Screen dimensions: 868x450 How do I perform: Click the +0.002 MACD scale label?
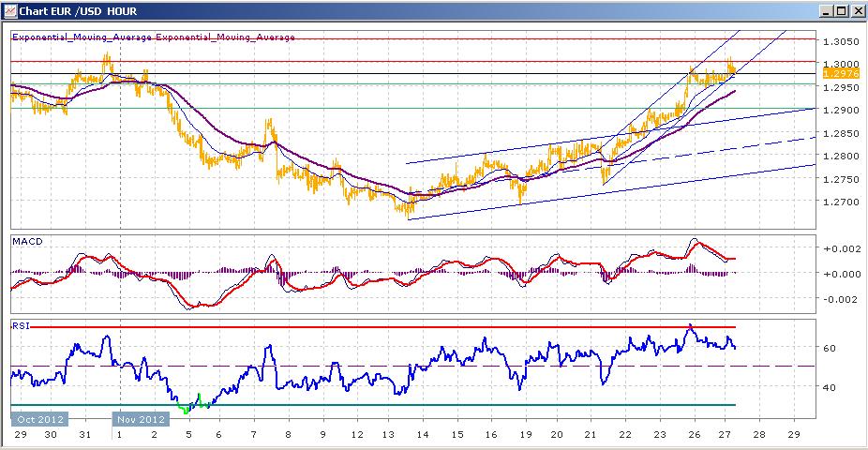(842, 249)
